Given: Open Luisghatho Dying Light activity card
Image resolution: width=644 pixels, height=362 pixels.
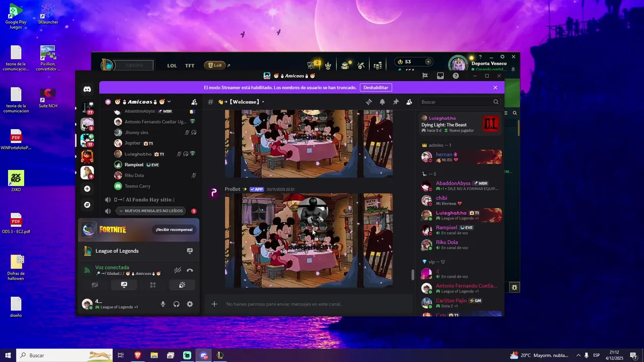Looking at the screenshot, I should pos(460,124).
